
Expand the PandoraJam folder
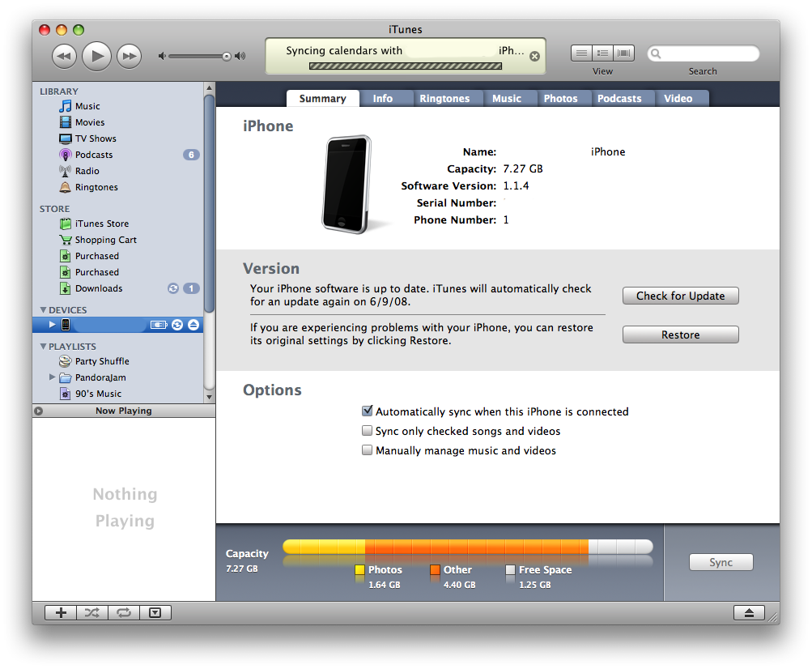[x=52, y=377]
